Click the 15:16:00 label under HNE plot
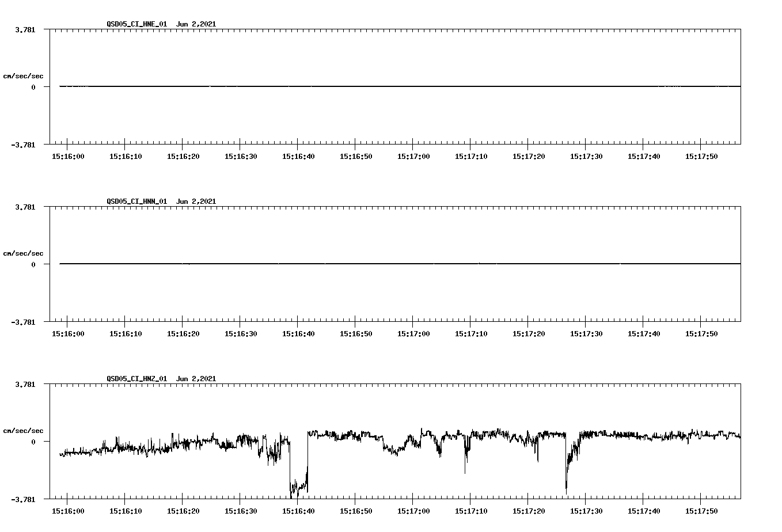 (68, 157)
